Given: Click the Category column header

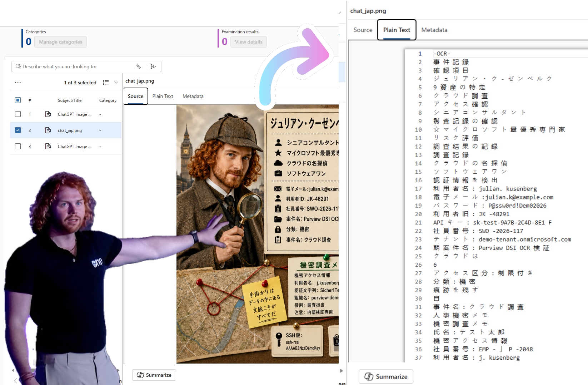Looking at the screenshot, I should point(108,100).
